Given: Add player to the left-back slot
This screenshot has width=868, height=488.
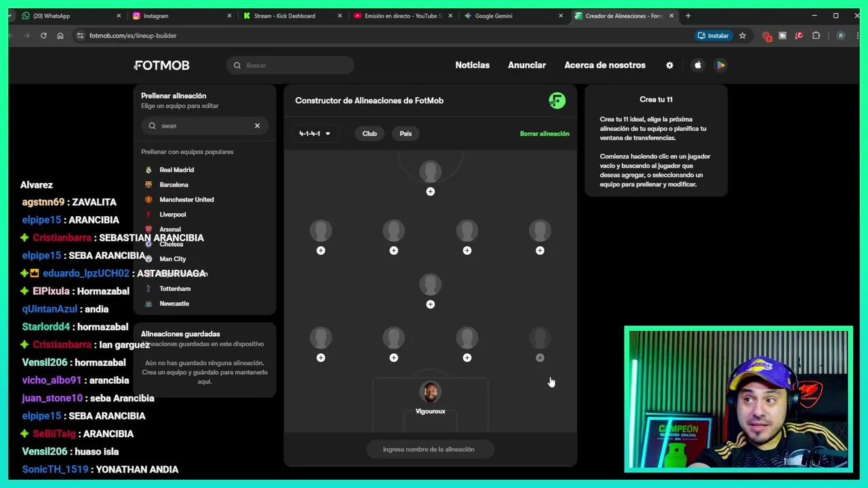Looking at the screenshot, I should (x=321, y=358).
